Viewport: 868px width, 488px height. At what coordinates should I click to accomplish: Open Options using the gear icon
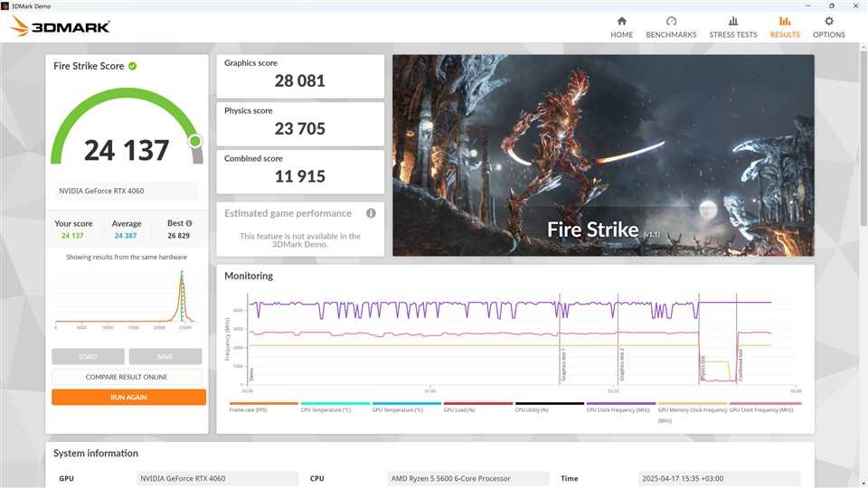[x=828, y=22]
